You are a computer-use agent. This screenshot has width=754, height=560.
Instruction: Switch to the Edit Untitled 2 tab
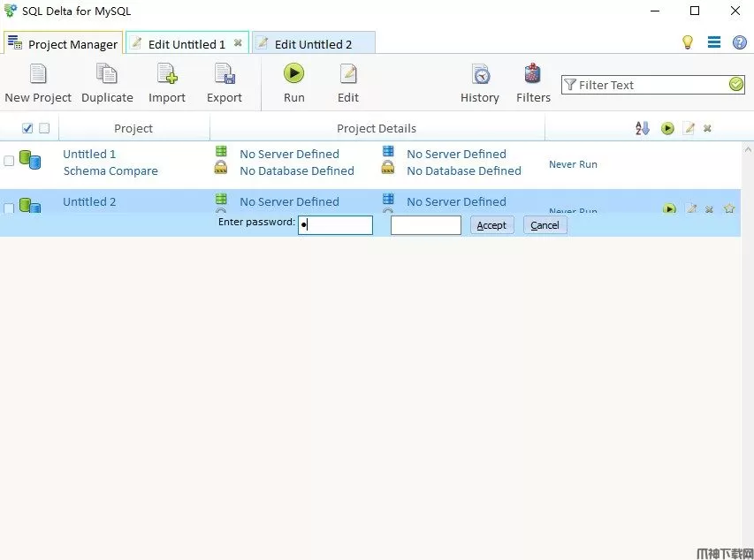click(x=313, y=44)
